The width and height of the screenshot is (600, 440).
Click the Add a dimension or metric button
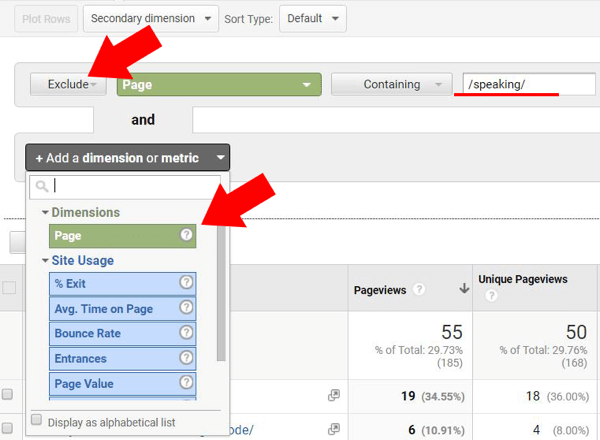pyautogui.click(x=128, y=158)
